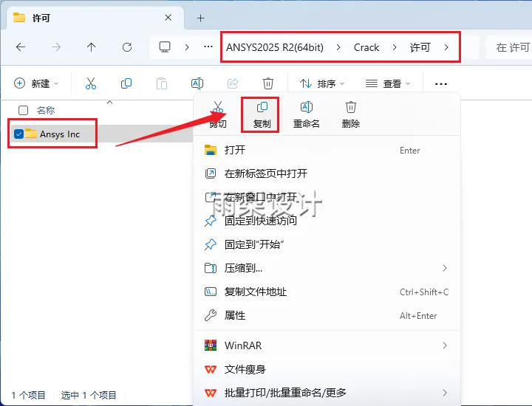
Task: Open the address bar ellipsis menu
Action: [x=208, y=47]
